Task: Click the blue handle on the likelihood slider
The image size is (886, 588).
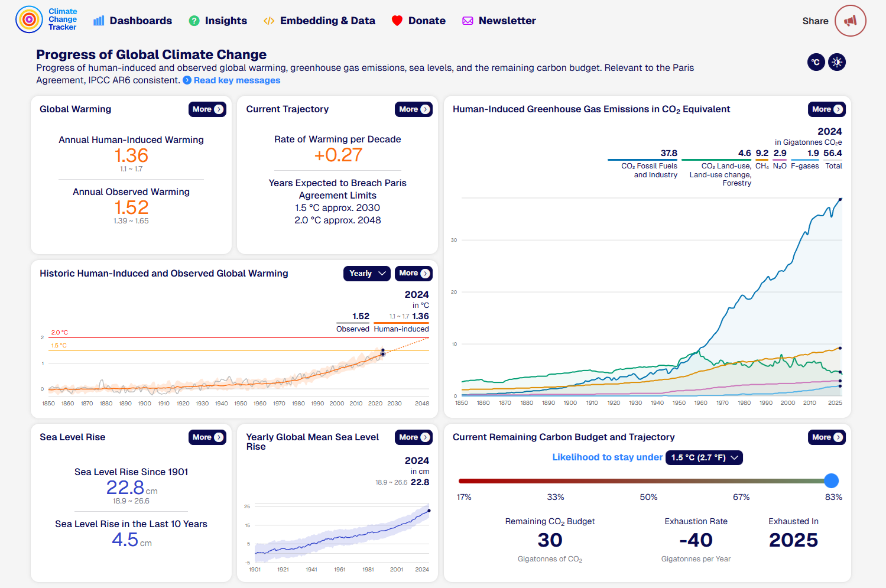Action: pyautogui.click(x=832, y=480)
